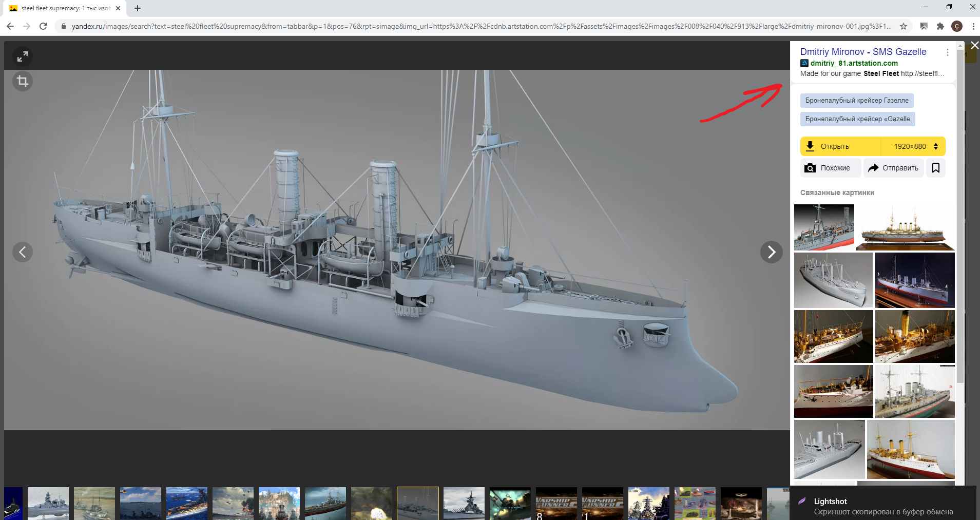Select the Бронепалубный крейсер Газелле tag

tap(856, 101)
